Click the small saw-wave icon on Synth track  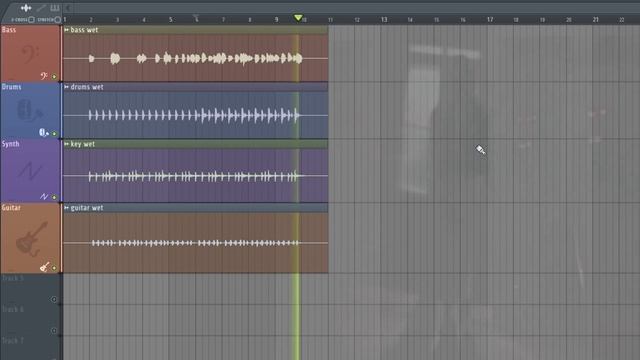44,196
